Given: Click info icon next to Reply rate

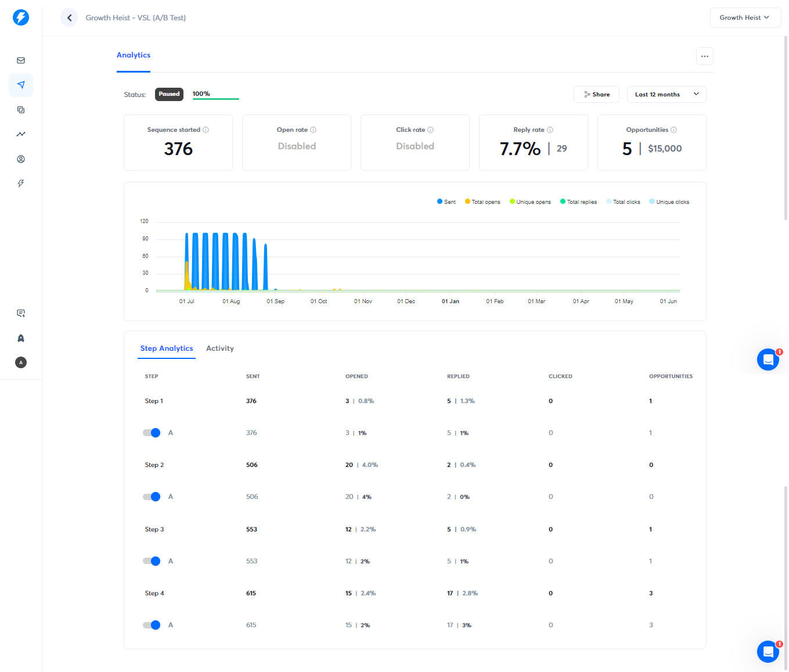Looking at the screenshot, I should click(x=550, y=130).
